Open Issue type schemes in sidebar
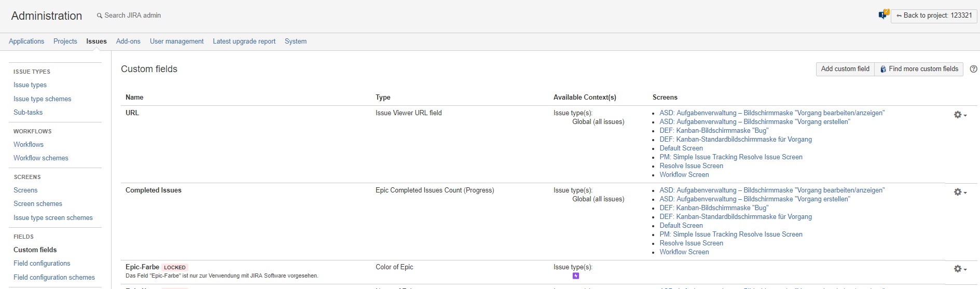 (43, 99)
